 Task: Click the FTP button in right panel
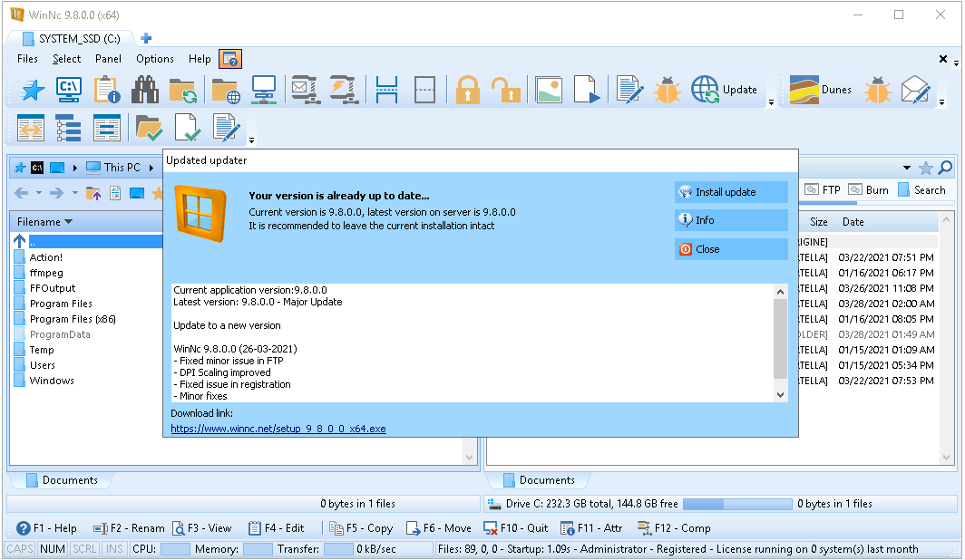point(823,190)
